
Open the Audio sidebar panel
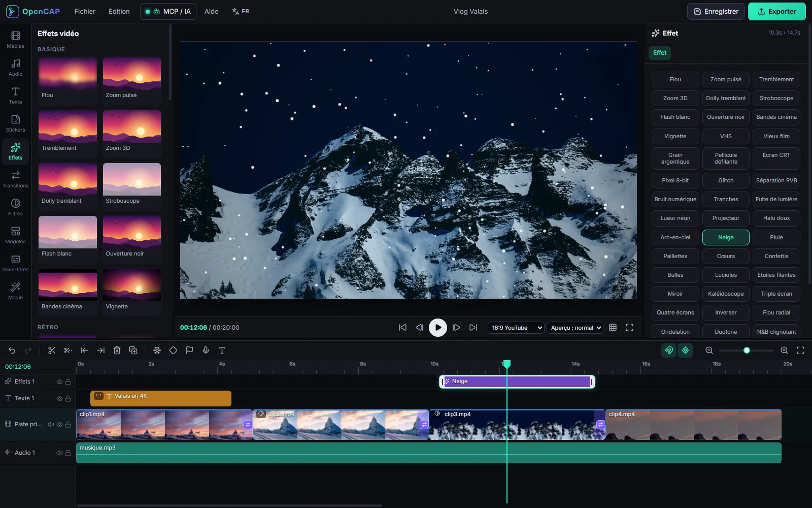pos(15,68)
